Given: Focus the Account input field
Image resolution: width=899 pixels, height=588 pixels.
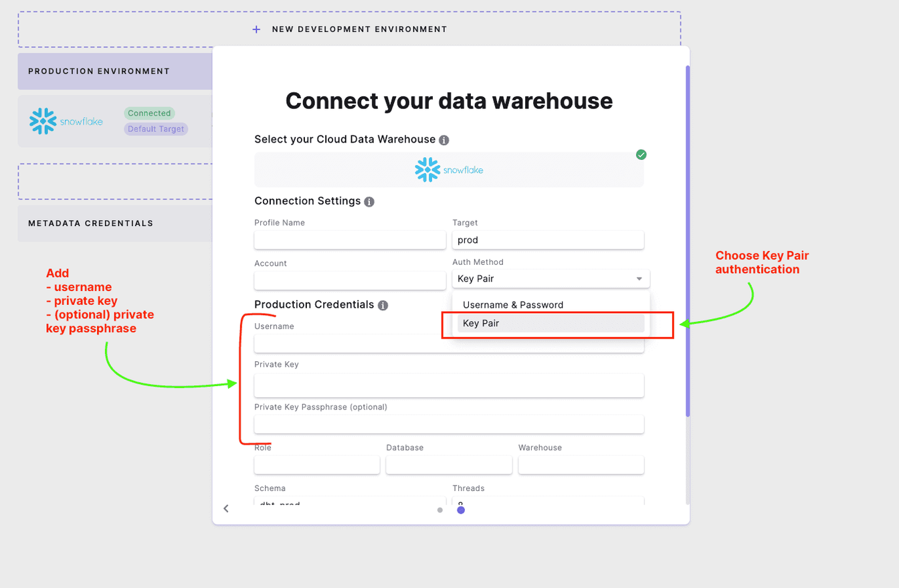Looking at the screenshot, I should tap(350, 281).
